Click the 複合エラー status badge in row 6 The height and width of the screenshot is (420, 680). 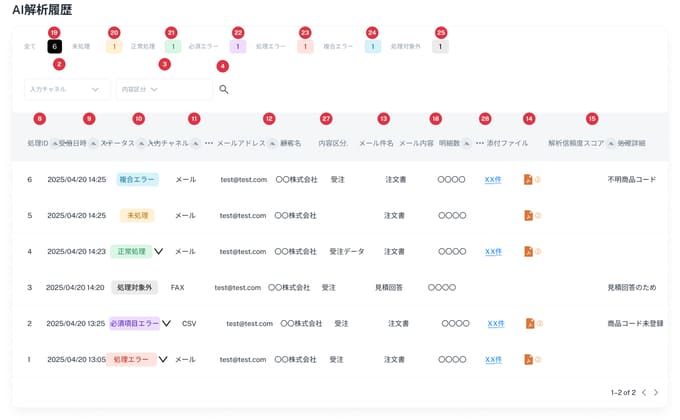[137, 180]
